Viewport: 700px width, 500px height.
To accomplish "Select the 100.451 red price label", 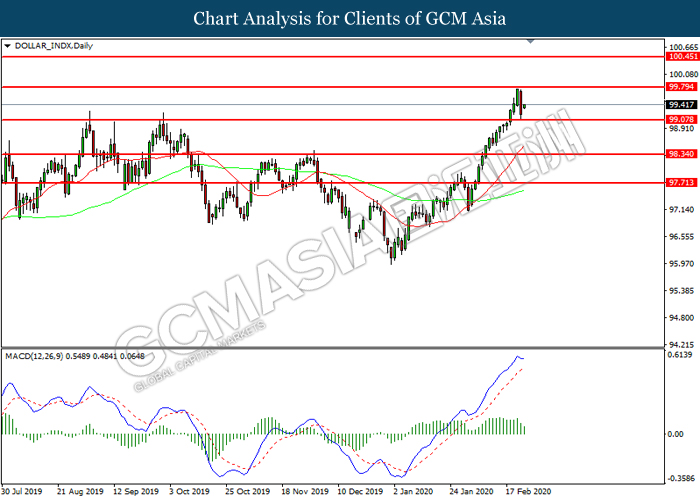I will pyautogui.click(x=682, y=58).
